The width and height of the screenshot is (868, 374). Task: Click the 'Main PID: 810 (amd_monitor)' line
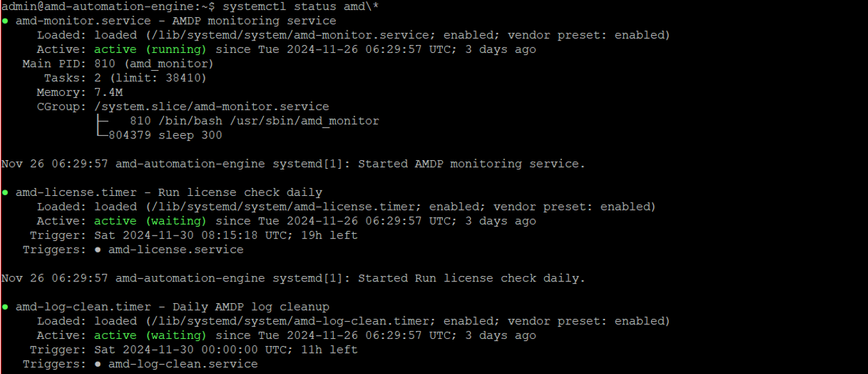[118, 64]
